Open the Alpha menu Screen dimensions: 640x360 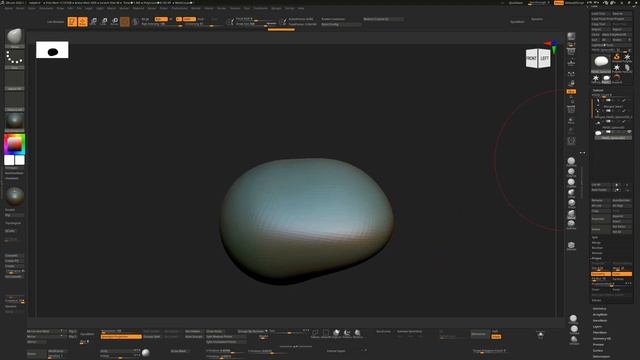point(9,8)
